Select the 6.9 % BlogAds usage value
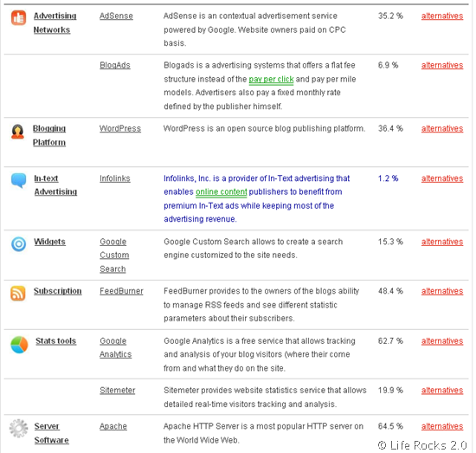This screenshot has width=476, height=453. (x=389, y=65)
